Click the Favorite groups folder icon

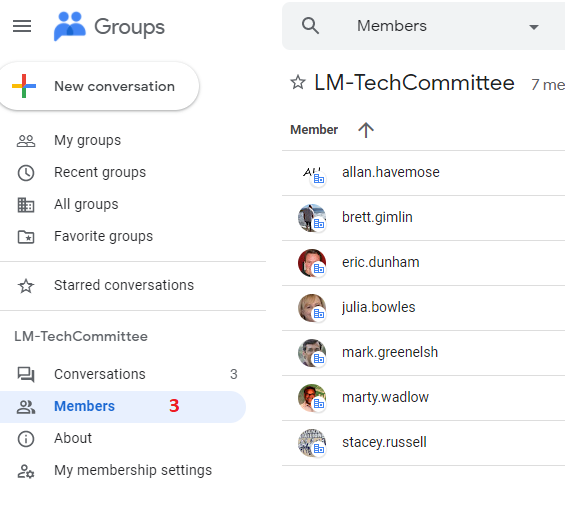point(26,237)
